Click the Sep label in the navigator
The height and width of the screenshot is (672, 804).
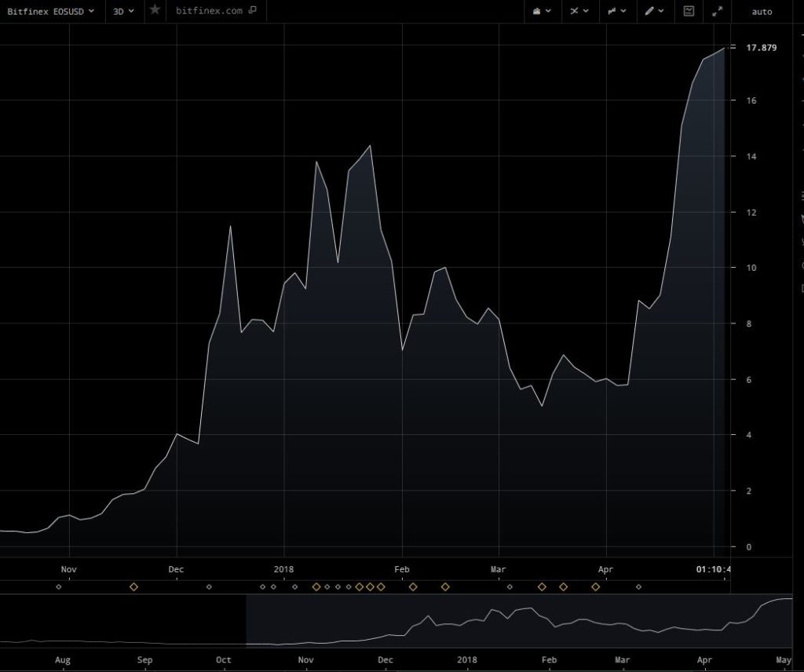pos(144,660)
